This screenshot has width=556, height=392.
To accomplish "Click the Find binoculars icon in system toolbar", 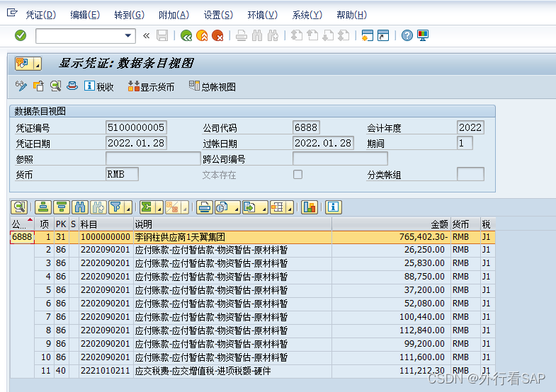I will 257,35.
